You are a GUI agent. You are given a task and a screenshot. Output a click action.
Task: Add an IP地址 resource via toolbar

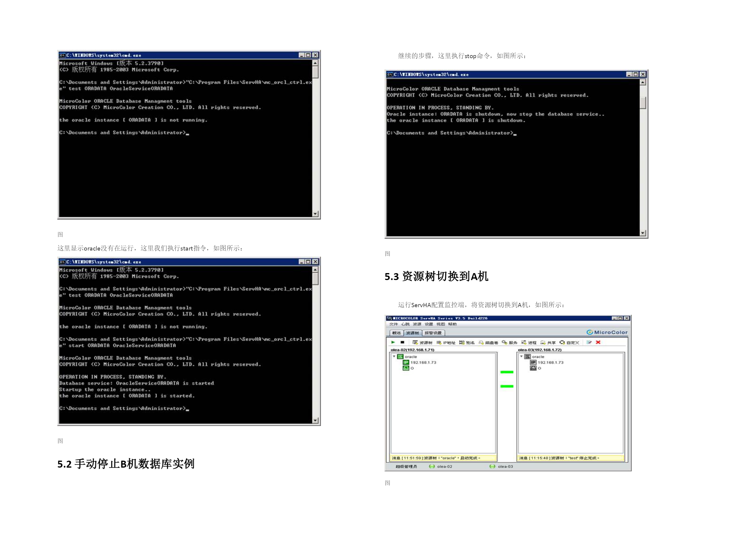pos(446,343)
